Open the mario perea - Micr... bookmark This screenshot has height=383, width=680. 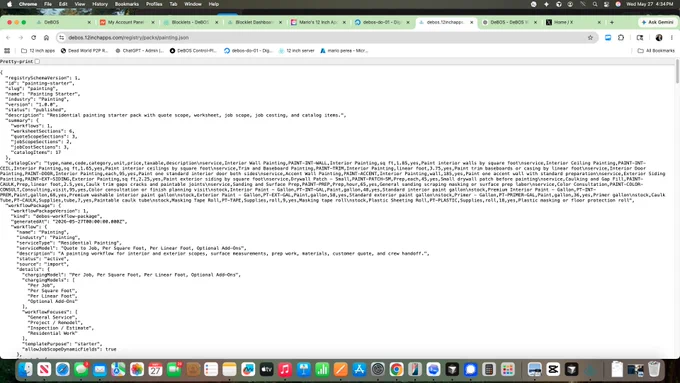pyautogui.click(x=344, y=51)
